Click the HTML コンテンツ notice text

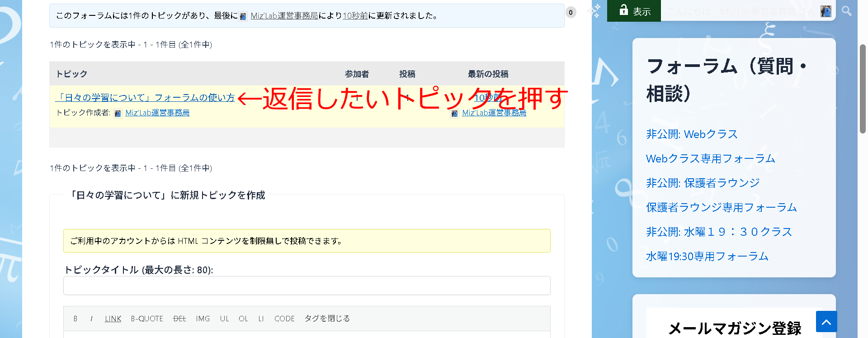[206, 241]
